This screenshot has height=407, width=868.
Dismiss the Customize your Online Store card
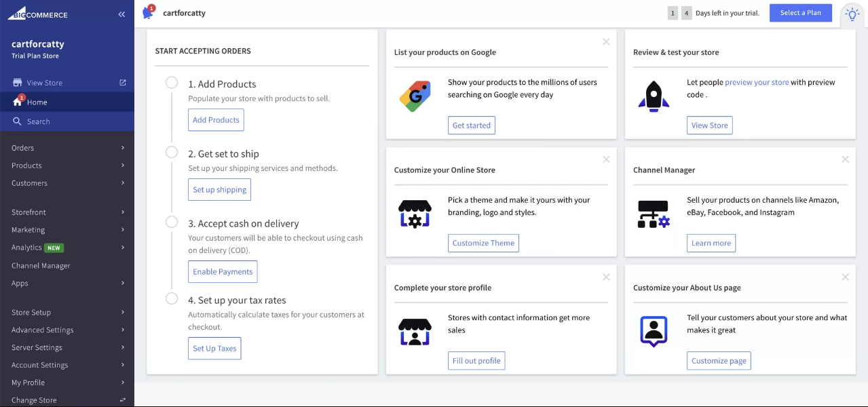pos(606,159)
